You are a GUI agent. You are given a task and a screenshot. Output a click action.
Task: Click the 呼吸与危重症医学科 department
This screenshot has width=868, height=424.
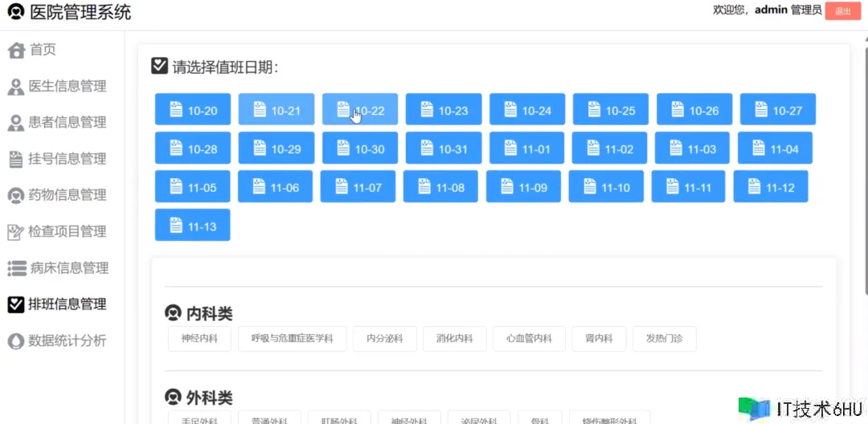292,339
